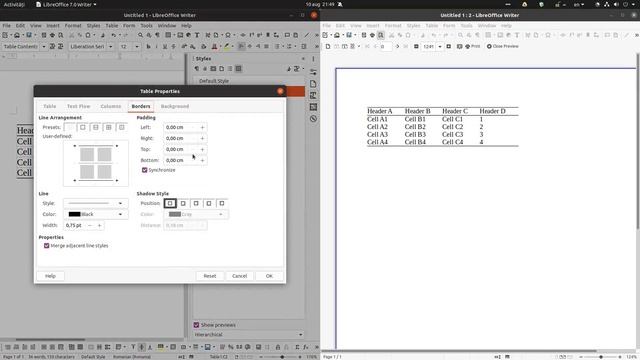Open the line Style dropdown

click(96, 203)
